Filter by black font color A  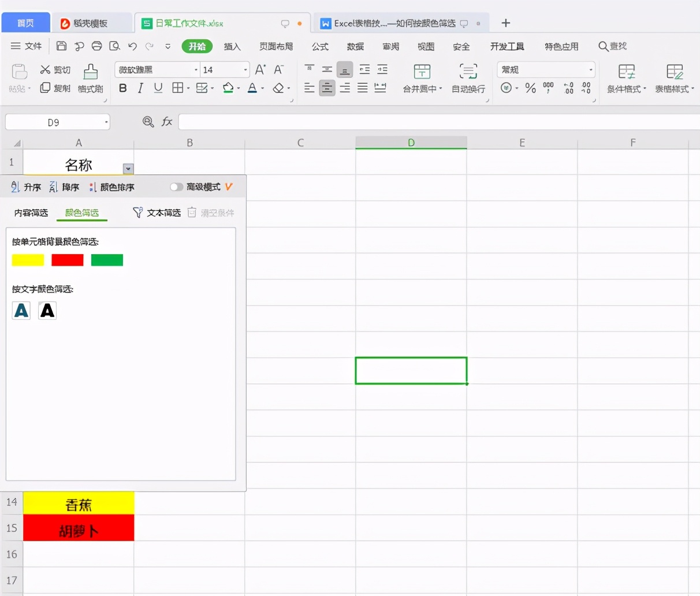(x=47, y=311)
